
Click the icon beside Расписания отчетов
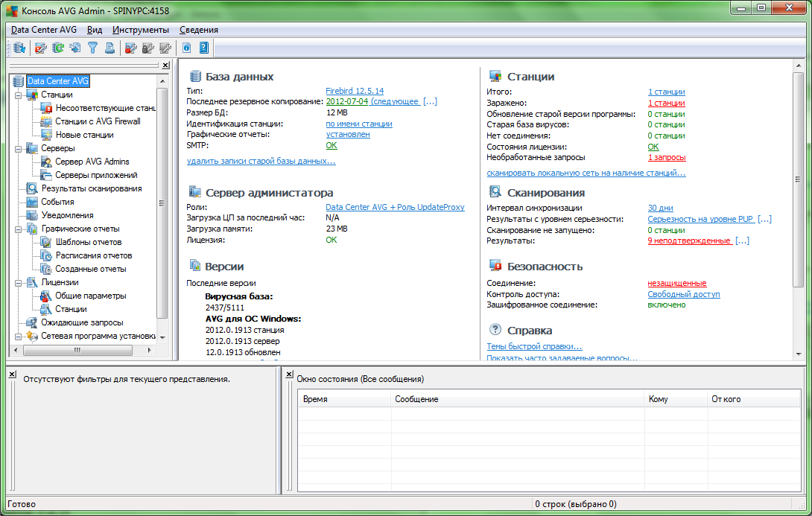(x=47, y=255)
